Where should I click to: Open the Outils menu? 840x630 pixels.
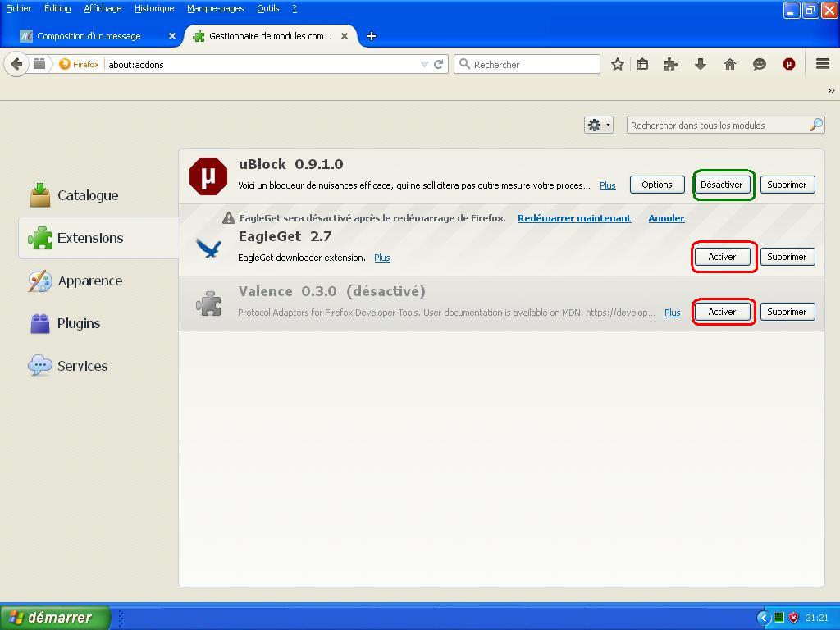pyautogui.click(x=268, y=8)
